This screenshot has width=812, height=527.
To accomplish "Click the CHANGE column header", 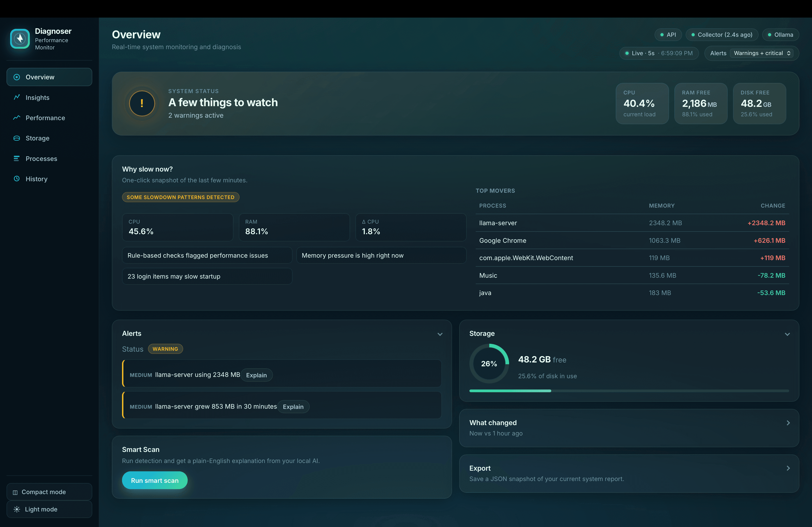I will point(773,206).
